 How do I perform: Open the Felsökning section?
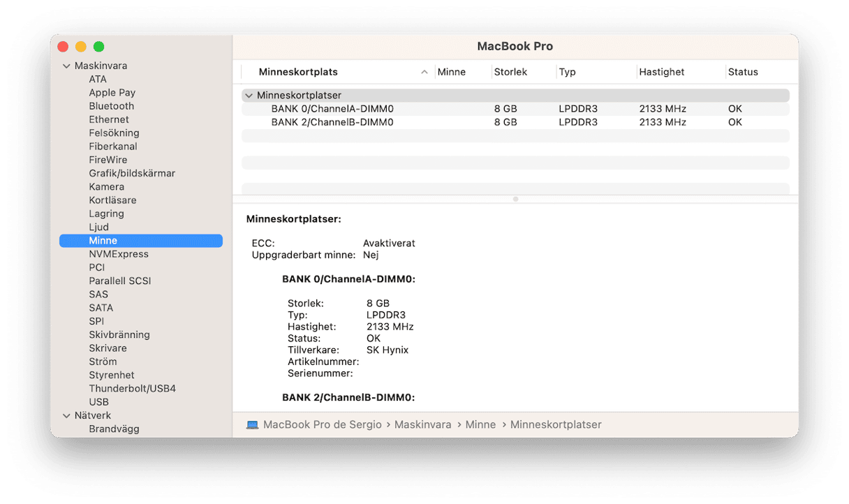114,133
